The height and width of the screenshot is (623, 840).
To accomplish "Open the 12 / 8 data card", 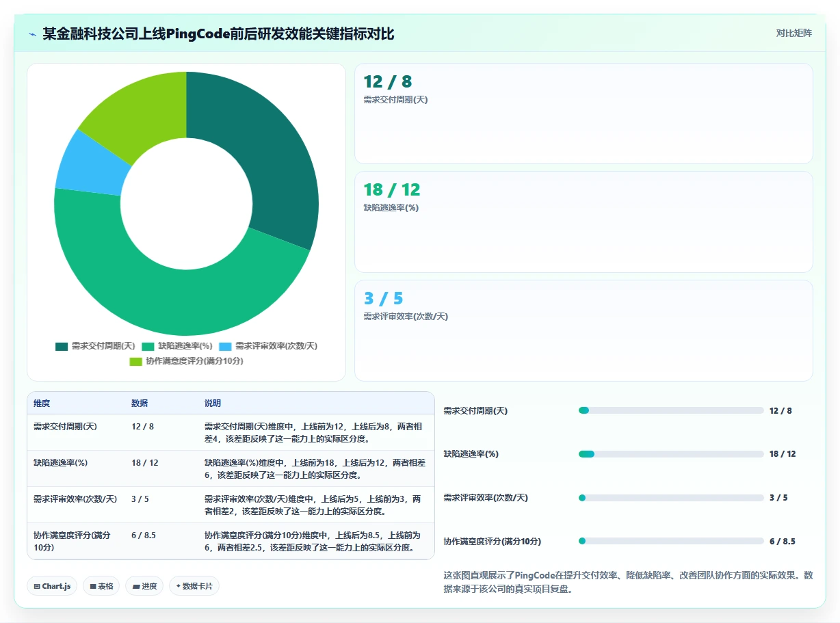I will pos(583,114).
